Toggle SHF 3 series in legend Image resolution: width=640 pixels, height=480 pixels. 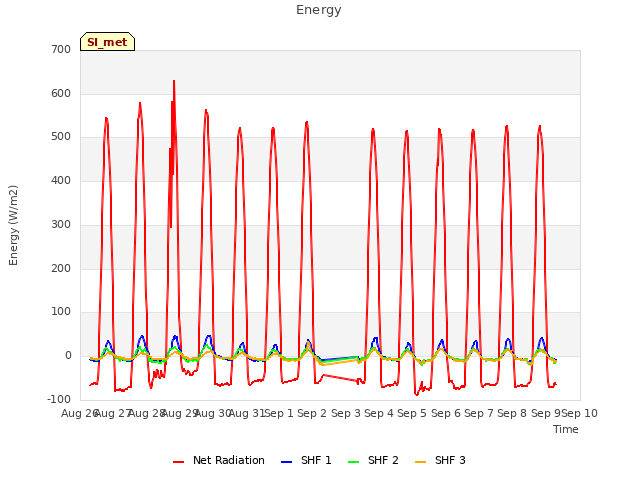pyautogui.click(x=440, y=460)
